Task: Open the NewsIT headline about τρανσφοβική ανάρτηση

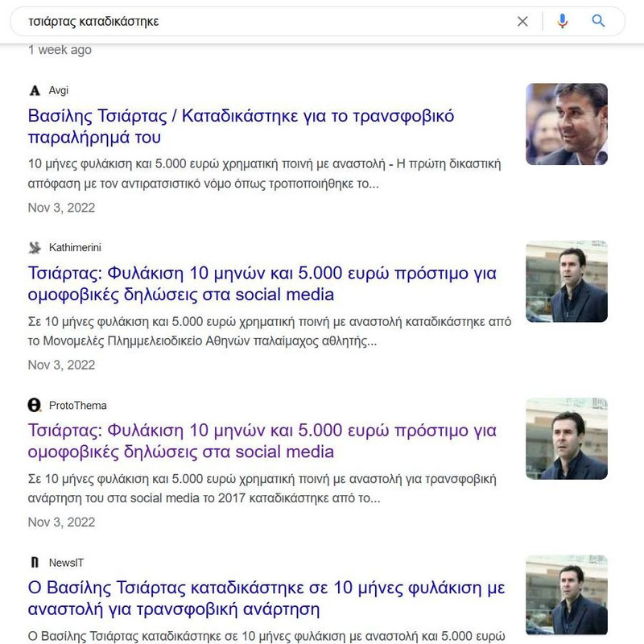Action: pyautogui.click(x=266, y=598)
